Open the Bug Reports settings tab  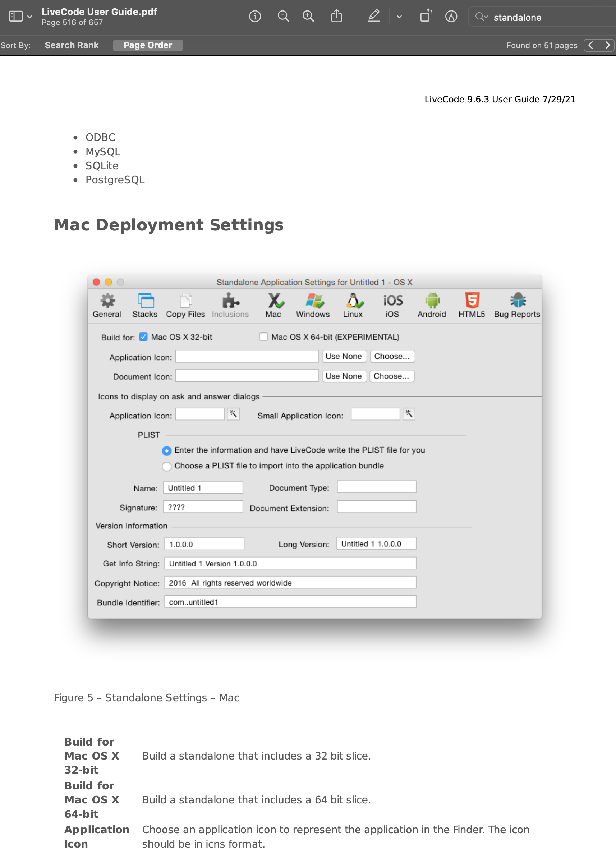coord(517,305)
